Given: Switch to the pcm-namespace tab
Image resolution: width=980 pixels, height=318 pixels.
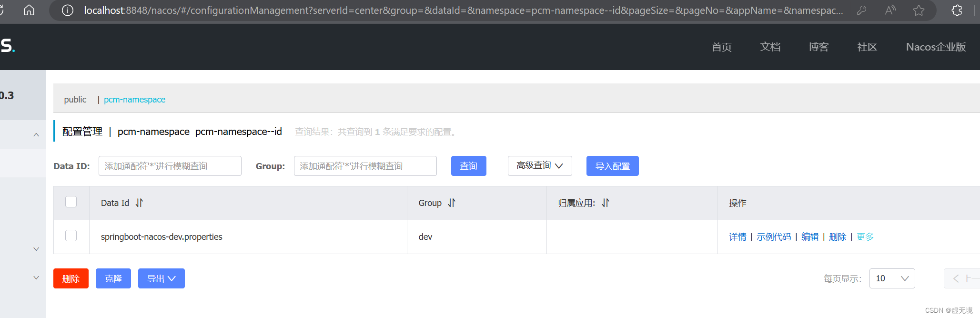Looking at the screenshot, I should tap(134, 99).
